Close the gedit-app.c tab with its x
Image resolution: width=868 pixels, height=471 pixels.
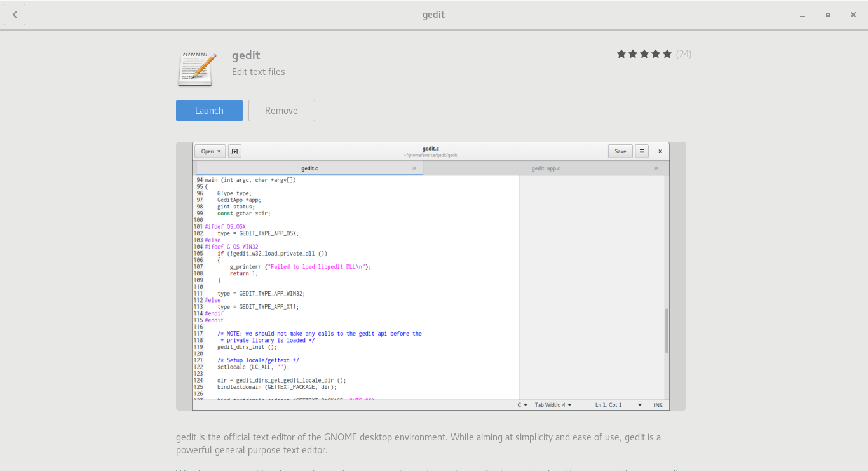[656, 168]
